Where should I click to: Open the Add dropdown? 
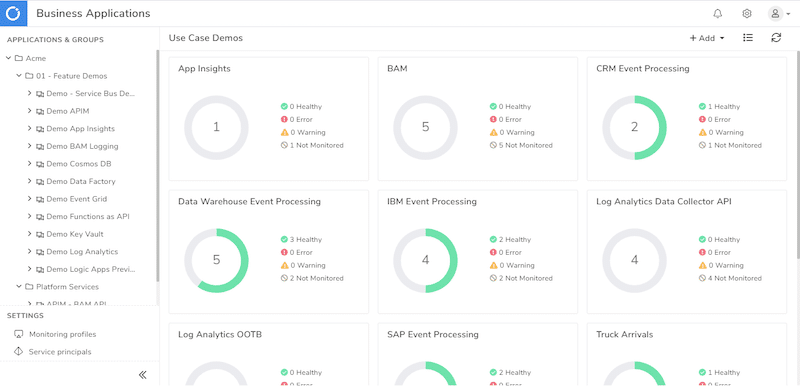707,38
